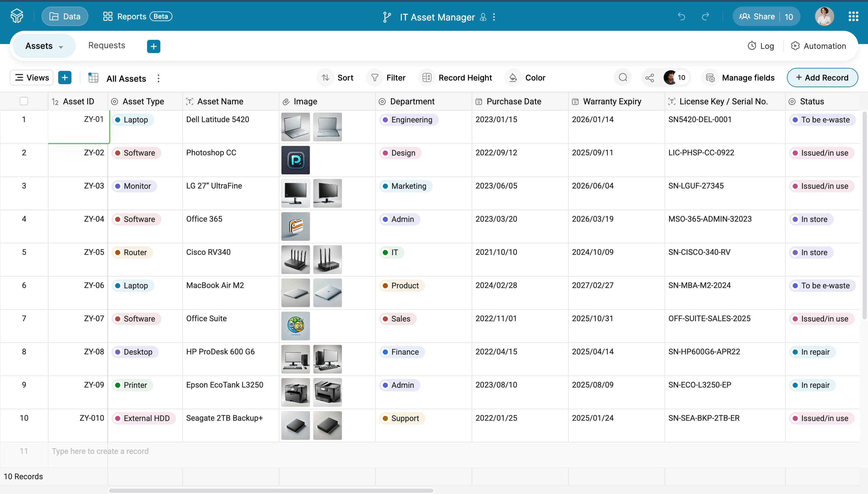868x494 pixels.
Task: Open the Sort records option
Action: click(x=337, y=78)
